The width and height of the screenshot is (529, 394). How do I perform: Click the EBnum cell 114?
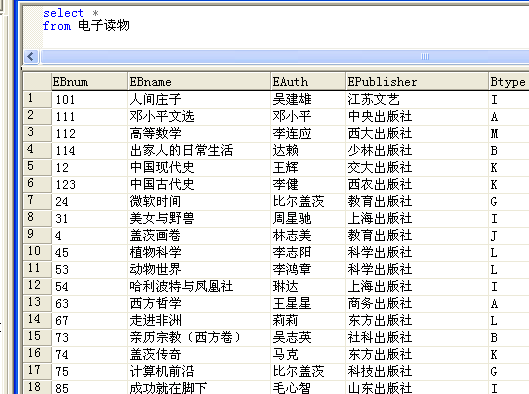pos(89,150)
